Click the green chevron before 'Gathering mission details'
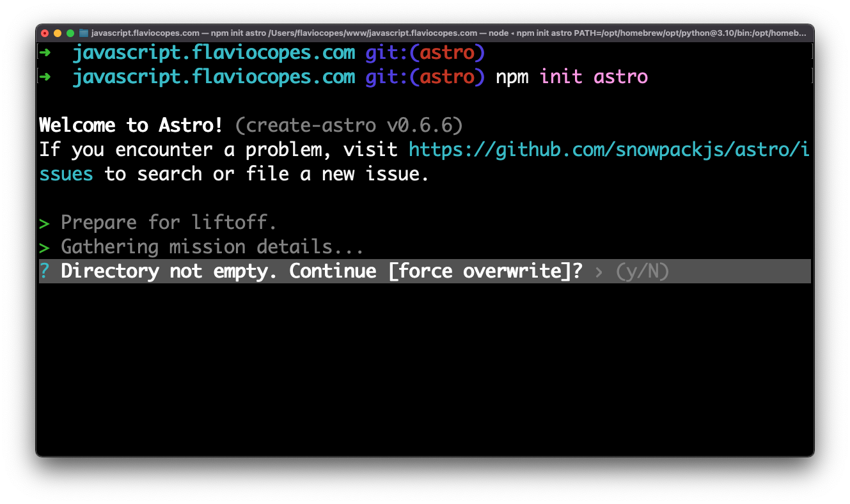850x504 pixels. tap(44, 248)
